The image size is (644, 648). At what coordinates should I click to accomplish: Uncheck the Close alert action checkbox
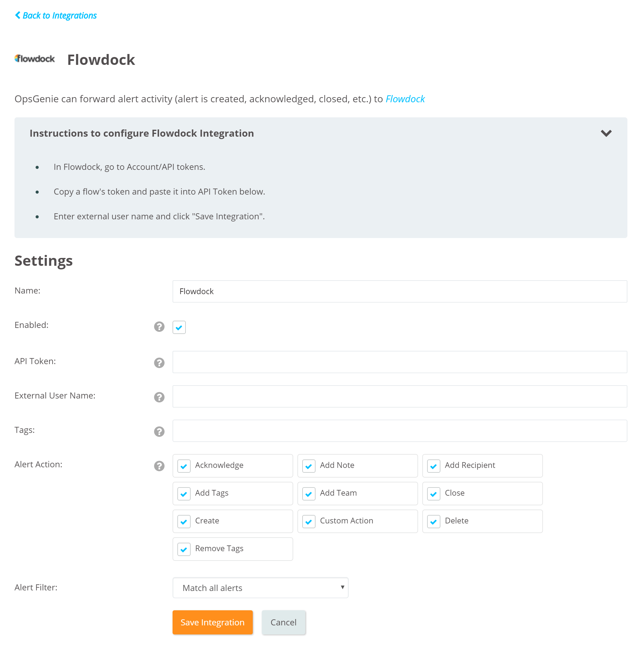click(x=434, y=493)
